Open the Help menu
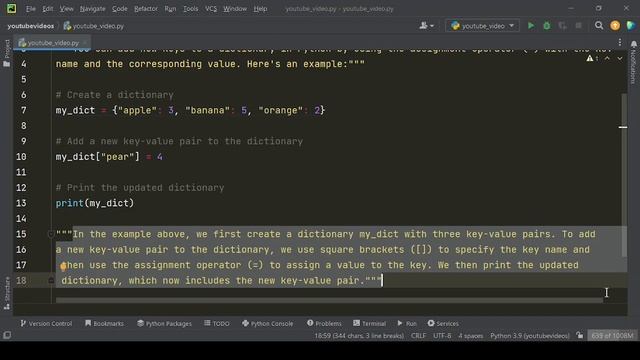The image size is (640, 360). tap(260, 9)
